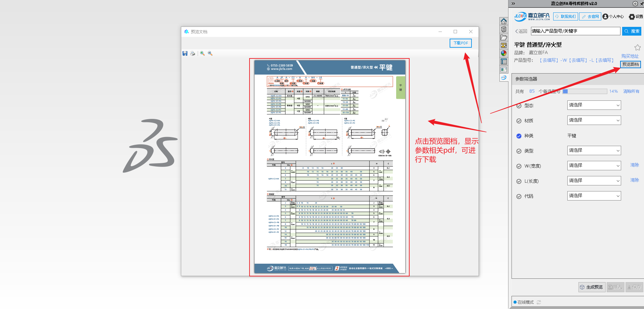
Task: Click the gear icon in plugin title bar
Action: [635, 4]
